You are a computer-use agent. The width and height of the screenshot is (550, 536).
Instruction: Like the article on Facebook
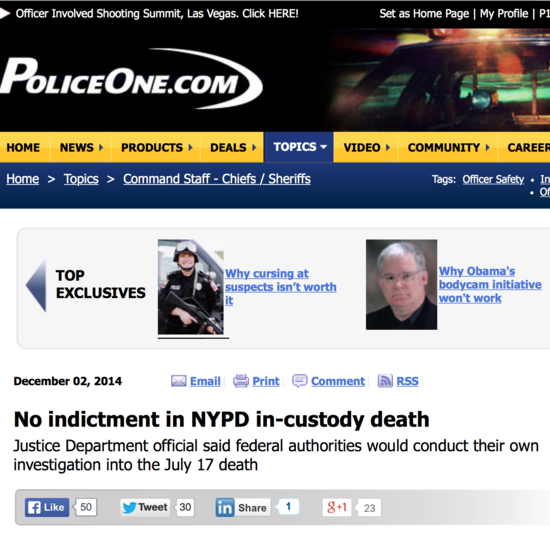pyautogui.click(x=47, y=507)
